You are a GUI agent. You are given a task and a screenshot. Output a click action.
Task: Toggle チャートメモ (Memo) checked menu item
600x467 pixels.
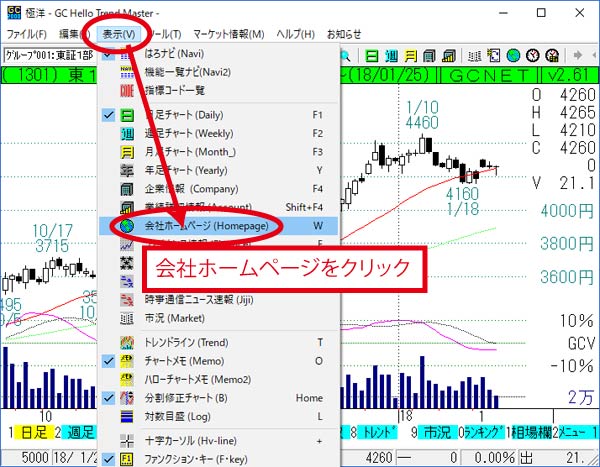click(x=218, y=361)
